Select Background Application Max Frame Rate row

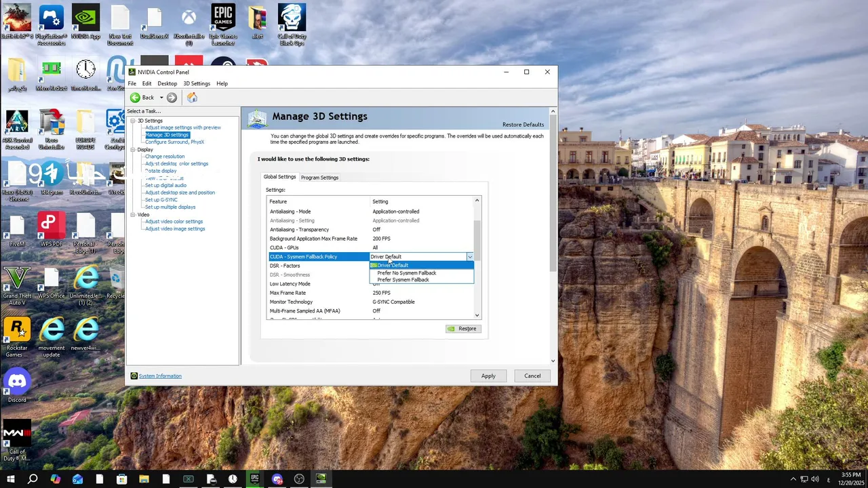(371, 239)
